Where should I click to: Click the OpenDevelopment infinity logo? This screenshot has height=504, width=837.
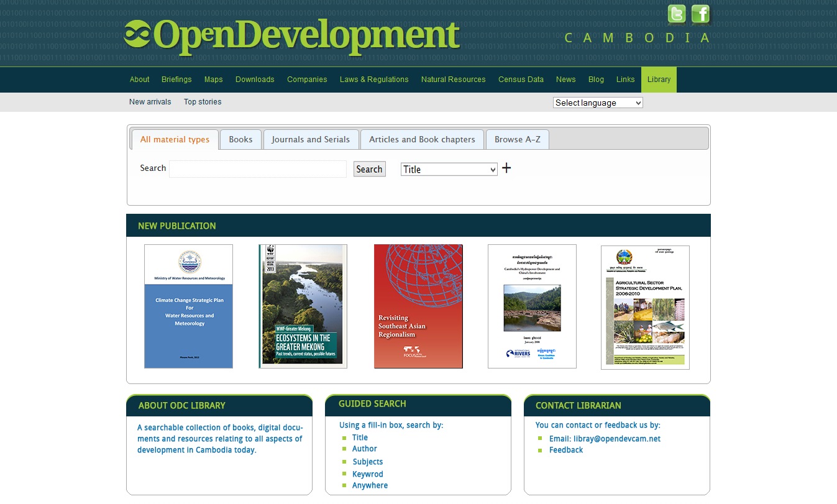click(137, 34)
